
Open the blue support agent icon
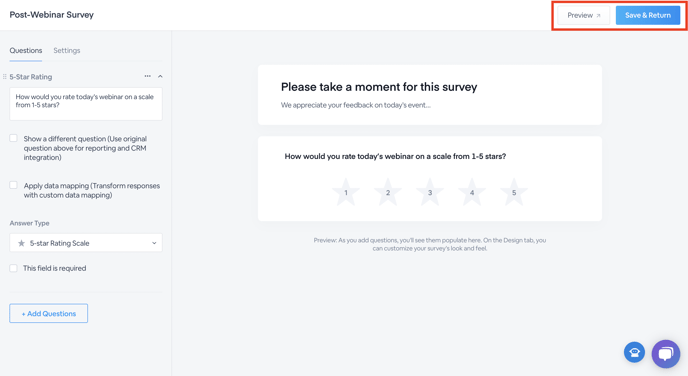pyautogui.click(x=634, y=352)
